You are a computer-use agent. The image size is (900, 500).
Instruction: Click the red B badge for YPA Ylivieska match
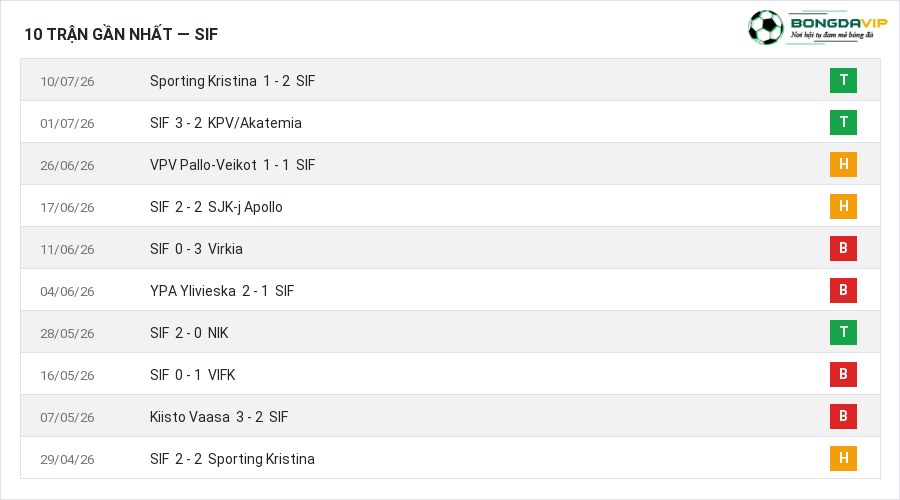pyautogui.click(x=843, y=290)
